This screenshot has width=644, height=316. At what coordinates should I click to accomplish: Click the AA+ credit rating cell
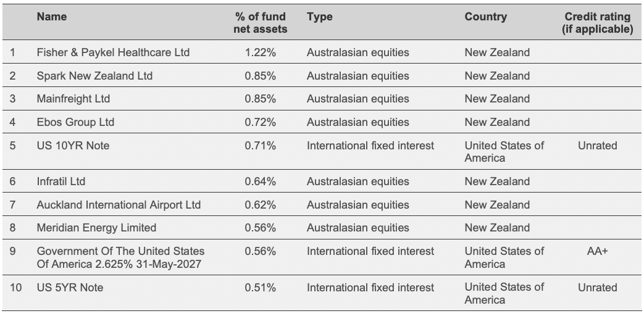click(x=597, y=251)
